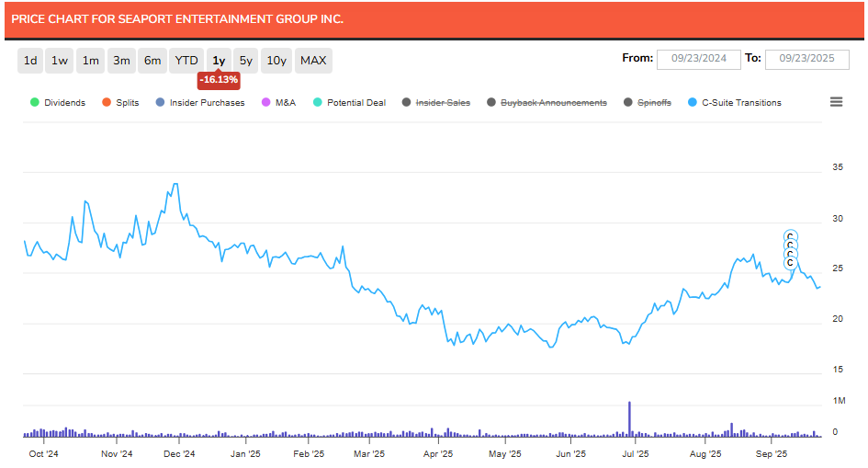Open the chart hamburger menu
868x468 pixels.
tap(836, 102)
